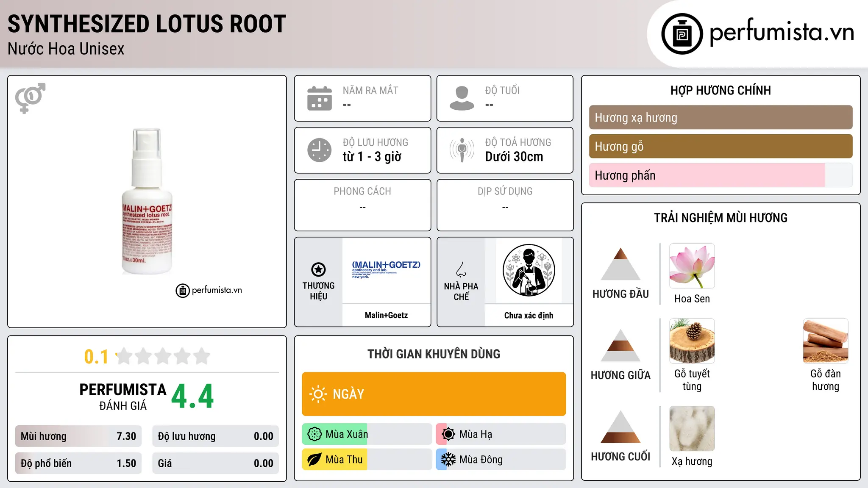Select the Xạ hương musk image
The width and height of the screenshot is (868, 488).
pos(692,429)
